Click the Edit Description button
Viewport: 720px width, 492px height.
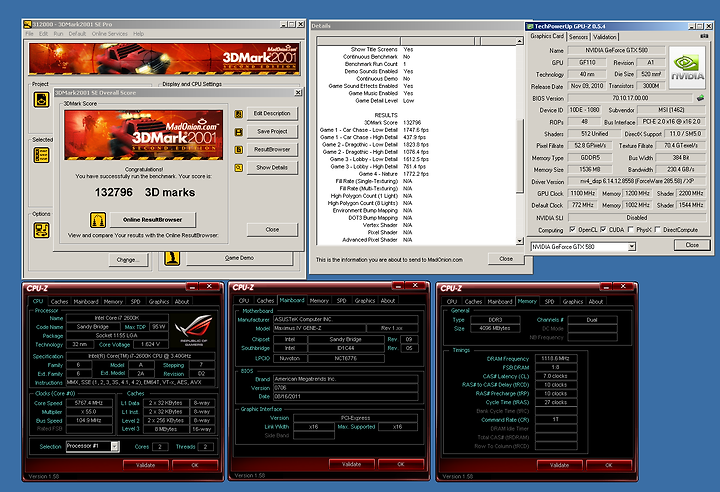coord(272,113)
